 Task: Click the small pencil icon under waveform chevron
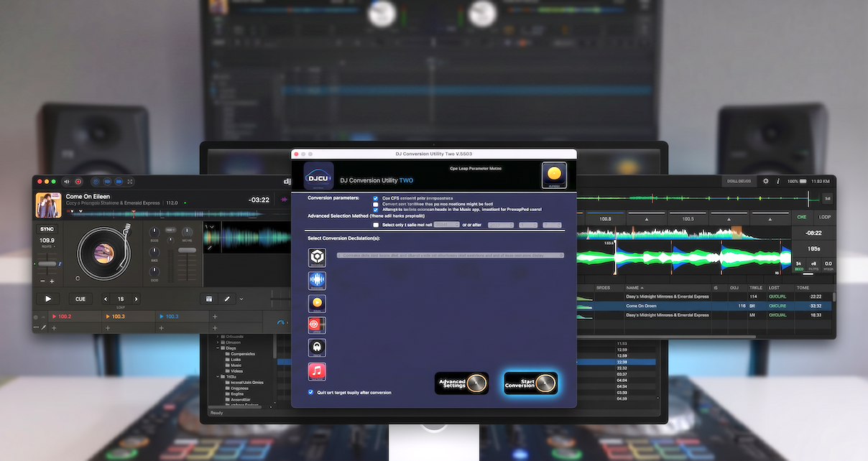pyautogui.click(x=209, y=248)
